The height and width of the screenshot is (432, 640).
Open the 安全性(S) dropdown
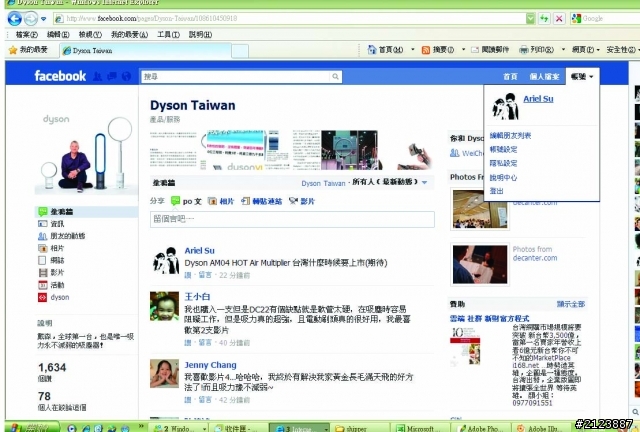point(622,50)
